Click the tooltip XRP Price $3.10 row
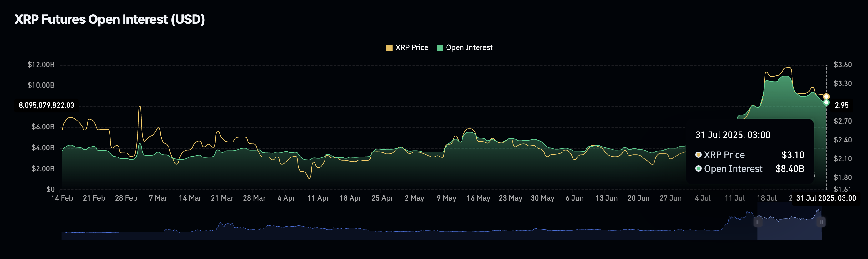868x259 pixels. 750,155
